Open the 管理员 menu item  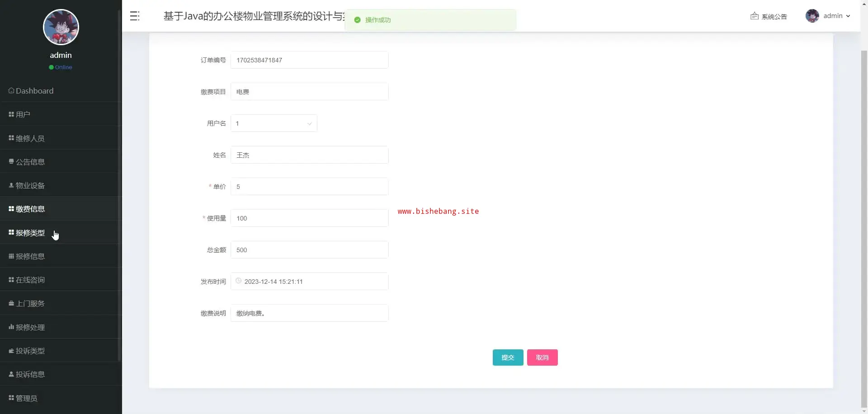[x=61, y=398]
